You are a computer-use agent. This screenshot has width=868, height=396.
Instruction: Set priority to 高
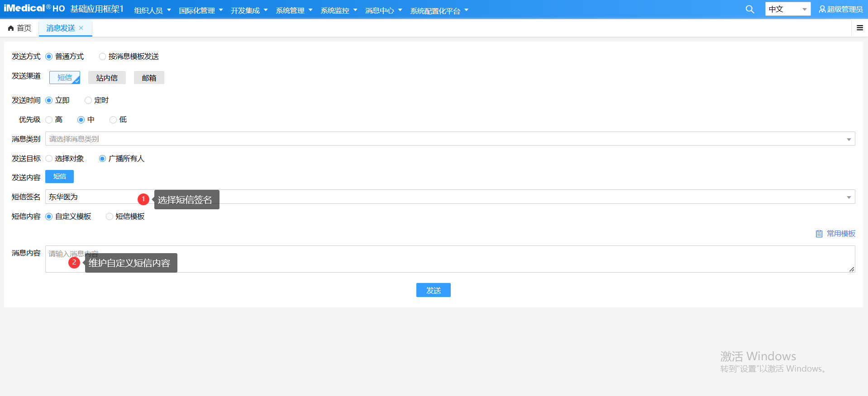(49, 120)
